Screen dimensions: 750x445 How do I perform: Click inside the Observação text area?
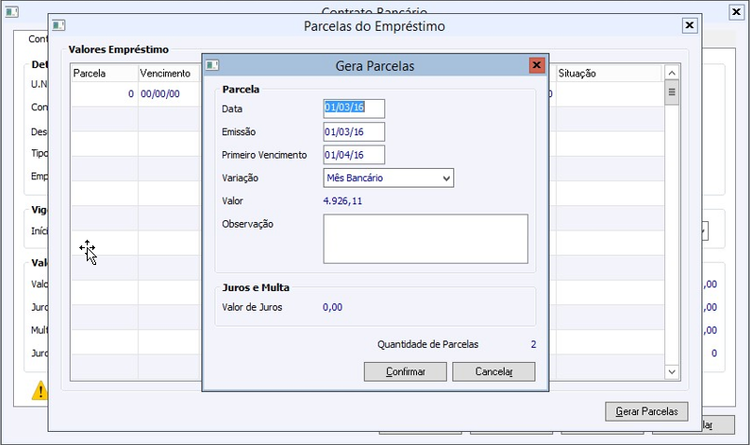(425, 237)
